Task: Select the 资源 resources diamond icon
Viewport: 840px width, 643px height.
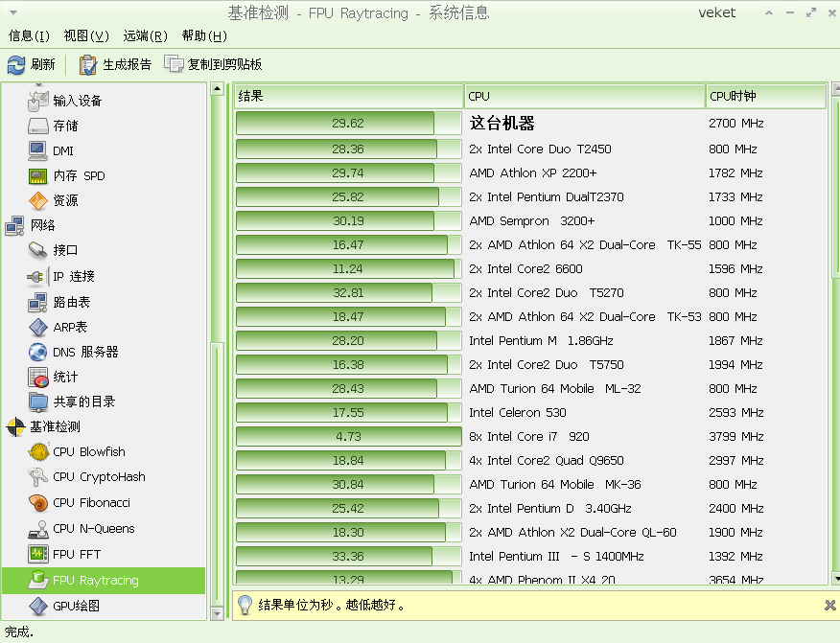Action: (x=38, y=201)
